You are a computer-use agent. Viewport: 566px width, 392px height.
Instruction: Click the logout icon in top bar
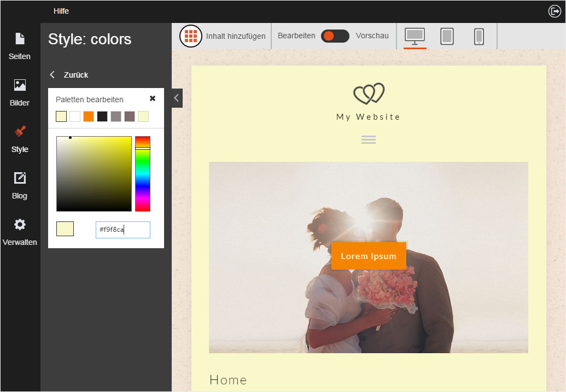[554, 11]
